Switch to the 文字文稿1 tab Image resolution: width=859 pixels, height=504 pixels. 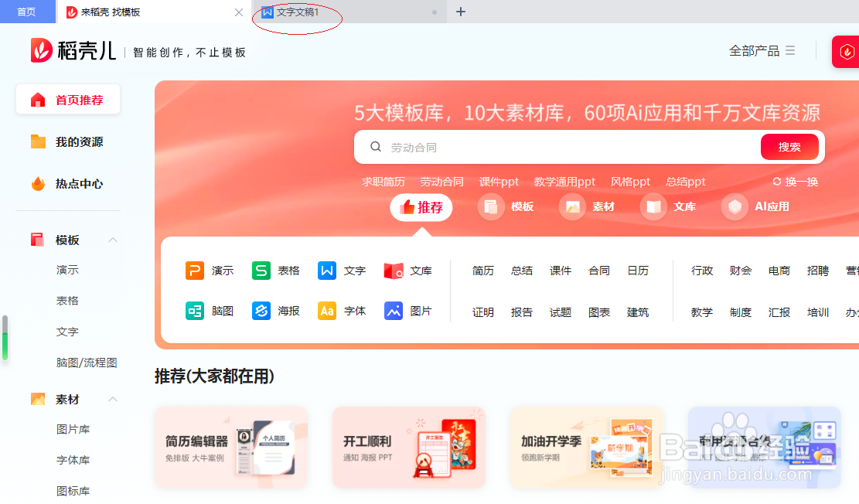297,12
